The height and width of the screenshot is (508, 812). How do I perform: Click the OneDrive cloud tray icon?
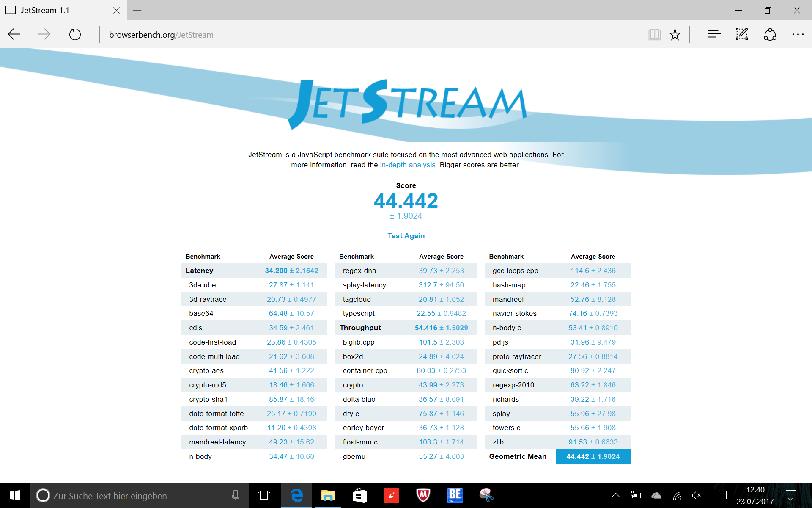tap(656, 495)
